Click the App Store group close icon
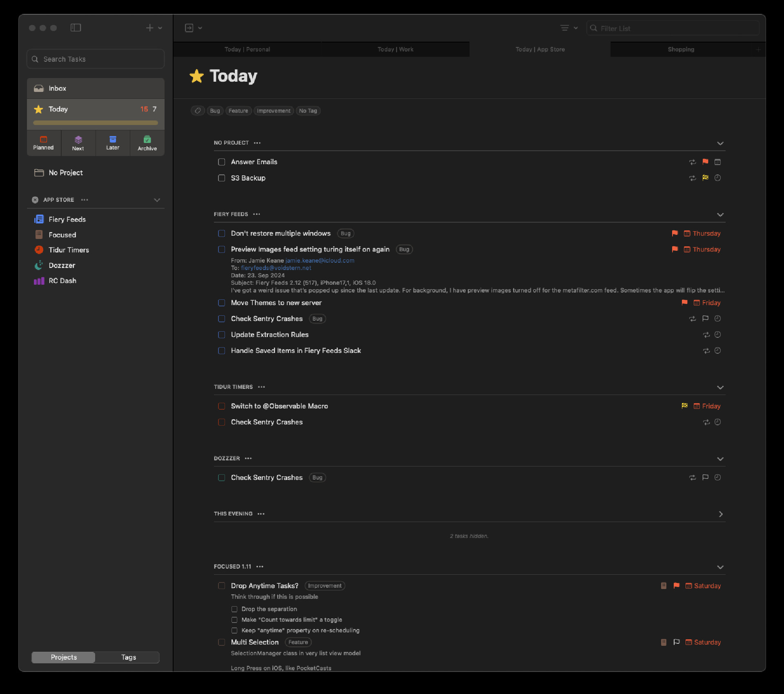The height and width of the screenshot is (694, 784). [x=35, y=200]
